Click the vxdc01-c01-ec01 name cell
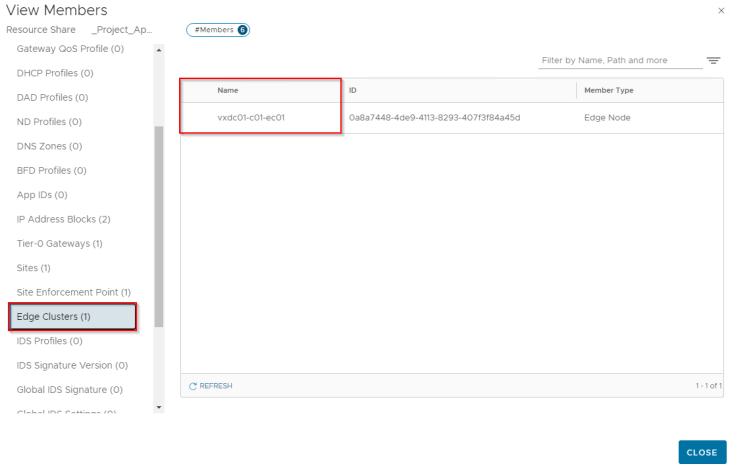Screen dimensions: 730x466 point(251,118)
